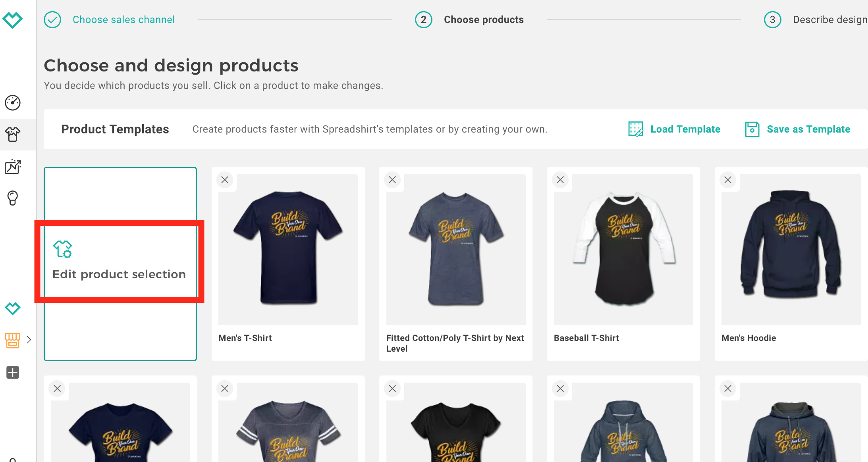The width and height of the screenshot is (868, 462).
Task: Remove the second-row black v-neck shirt
Action: point(392,389)
